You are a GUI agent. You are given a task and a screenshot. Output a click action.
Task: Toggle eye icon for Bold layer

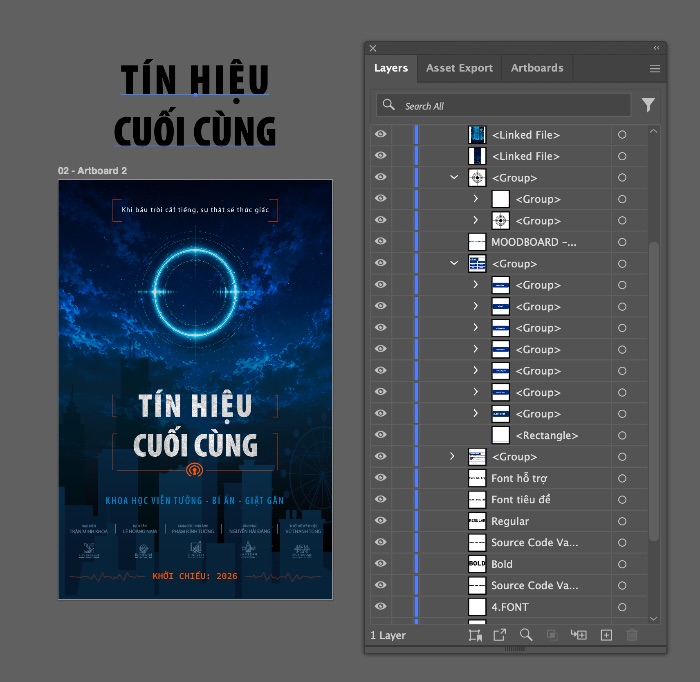(x=380, y=563)
